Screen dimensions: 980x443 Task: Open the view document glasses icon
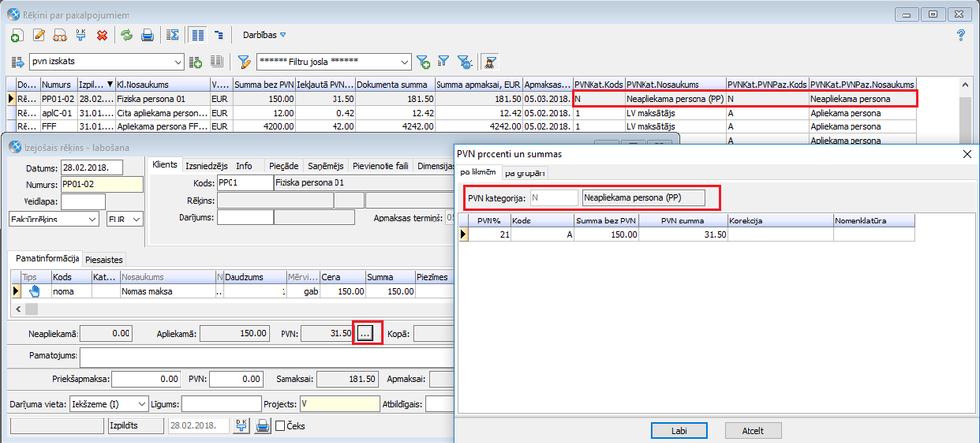[x=60, y=35]
